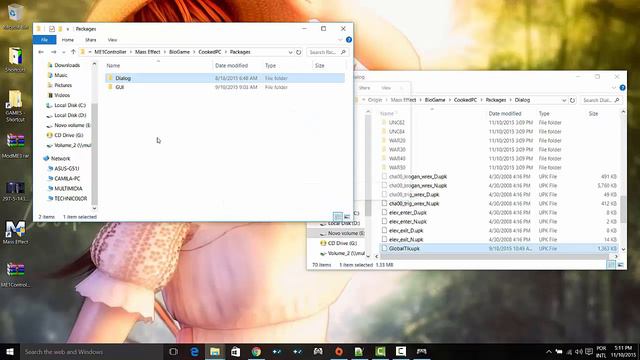Select Downloads in the navigation pane

click(x=67, y=65)
